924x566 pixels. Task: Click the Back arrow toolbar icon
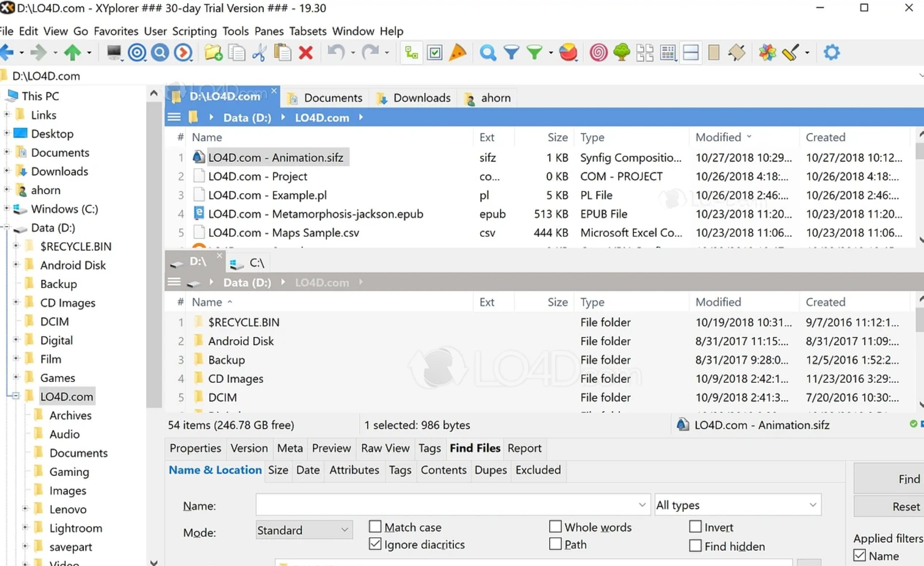(x=7, y=52)
